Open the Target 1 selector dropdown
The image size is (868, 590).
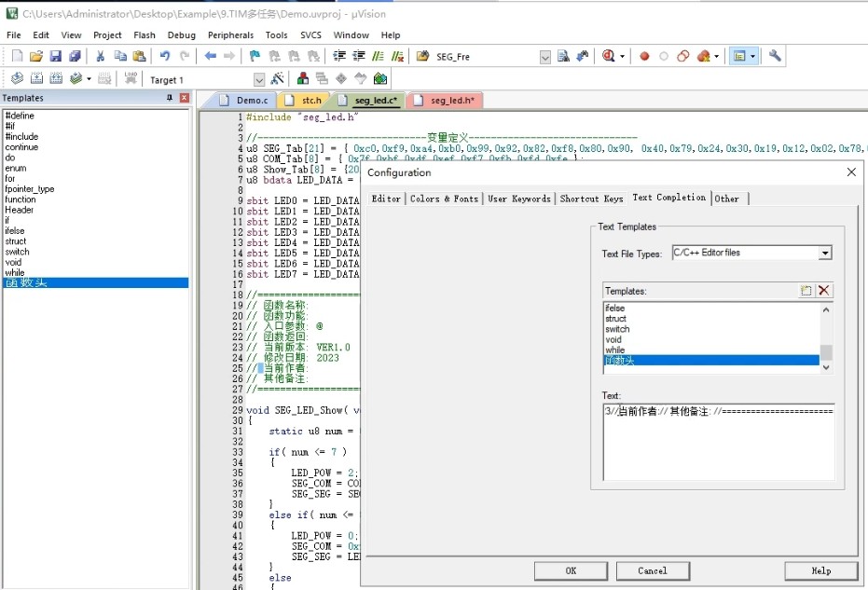pyautogui.click(x=259, y=80)
